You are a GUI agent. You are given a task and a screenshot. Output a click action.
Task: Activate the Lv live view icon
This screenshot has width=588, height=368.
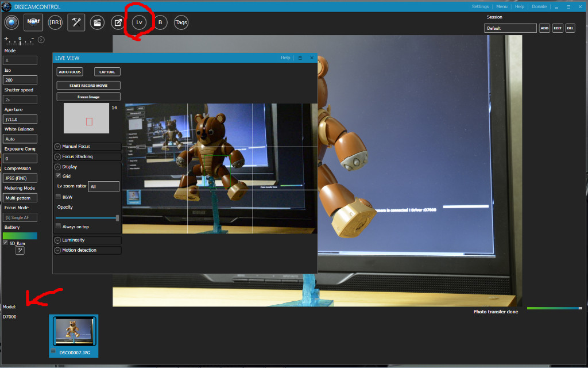[138, 22]
